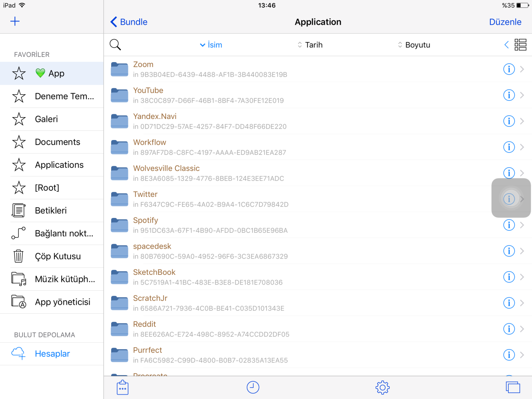Open the Purrfect folder by its name
The image size is (532, 399).
pos(147,350)
